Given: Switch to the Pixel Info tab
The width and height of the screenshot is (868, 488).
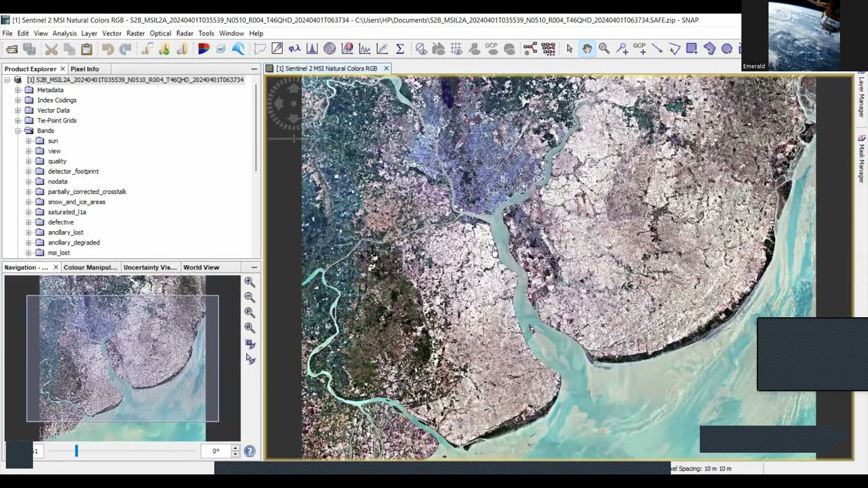Looking at the screenshot, I should coord(85,68).
